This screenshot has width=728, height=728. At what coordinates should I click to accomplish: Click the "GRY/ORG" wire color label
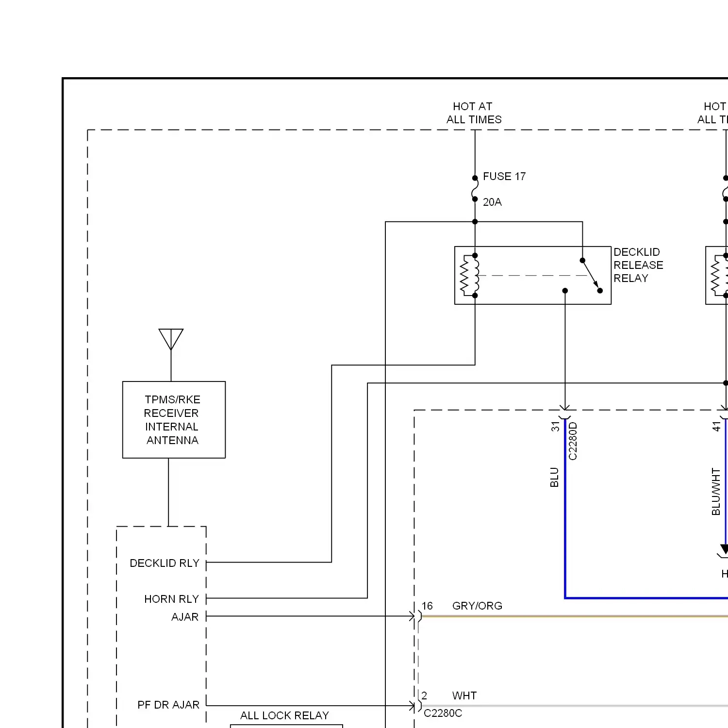pos(477,606)
